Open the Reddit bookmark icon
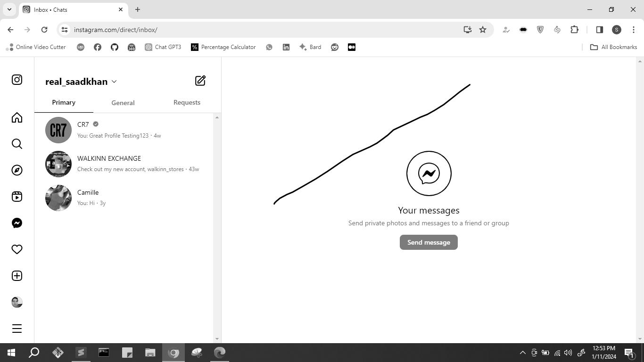644x362 pixels. coord(335,47)
